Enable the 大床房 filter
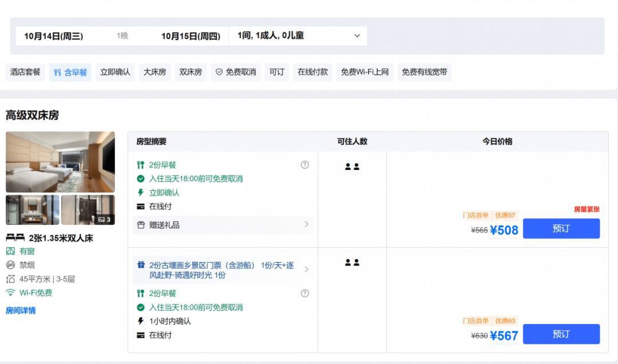 pyautogui.click(x=154, y=72)
